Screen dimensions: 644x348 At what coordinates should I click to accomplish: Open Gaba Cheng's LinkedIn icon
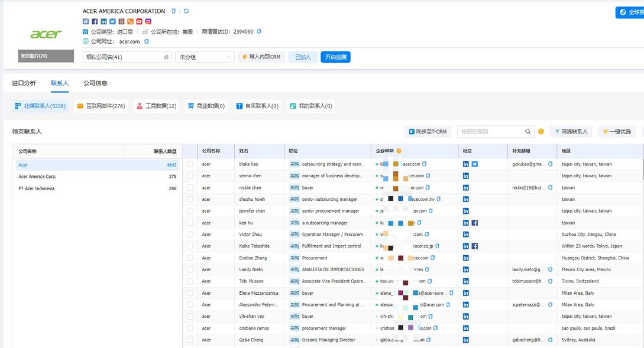(466, 340)
